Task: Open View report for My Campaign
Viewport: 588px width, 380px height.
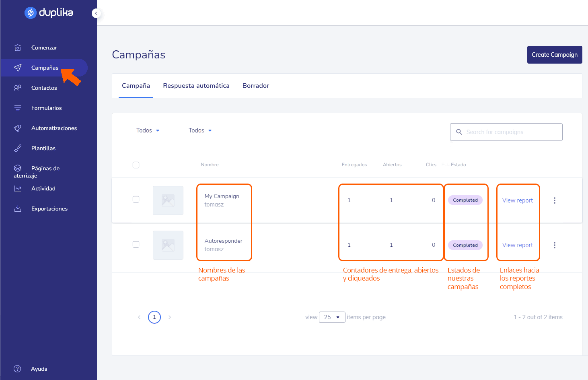Action: point(518,200)
